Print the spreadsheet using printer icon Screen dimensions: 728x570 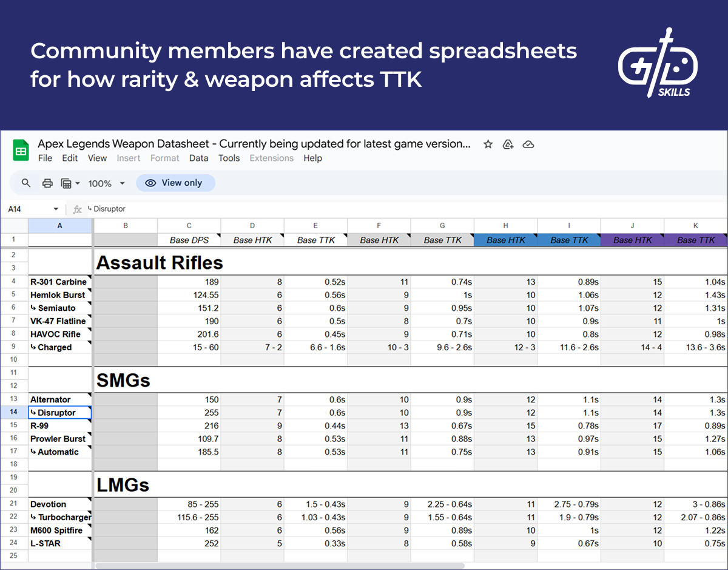[47, 183]
